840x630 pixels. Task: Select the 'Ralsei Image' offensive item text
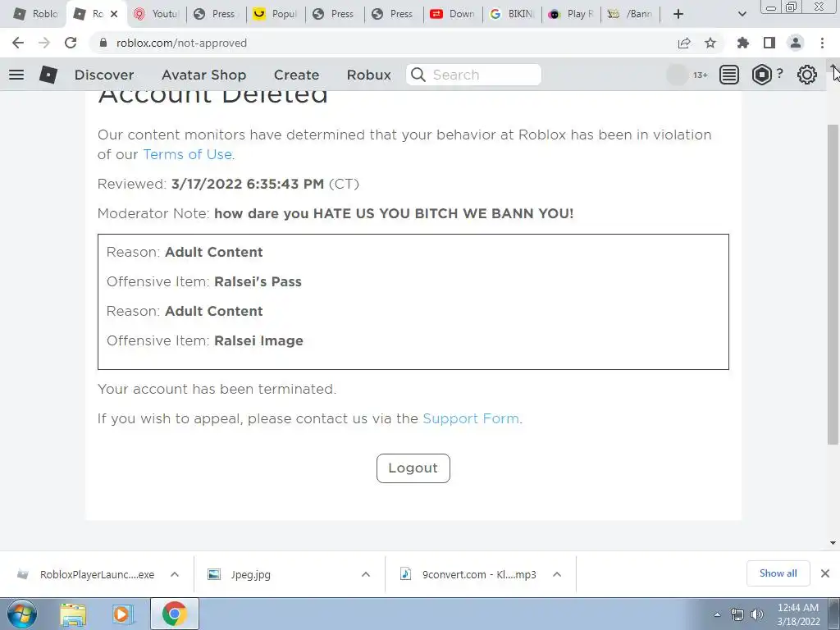click(258, 340)
